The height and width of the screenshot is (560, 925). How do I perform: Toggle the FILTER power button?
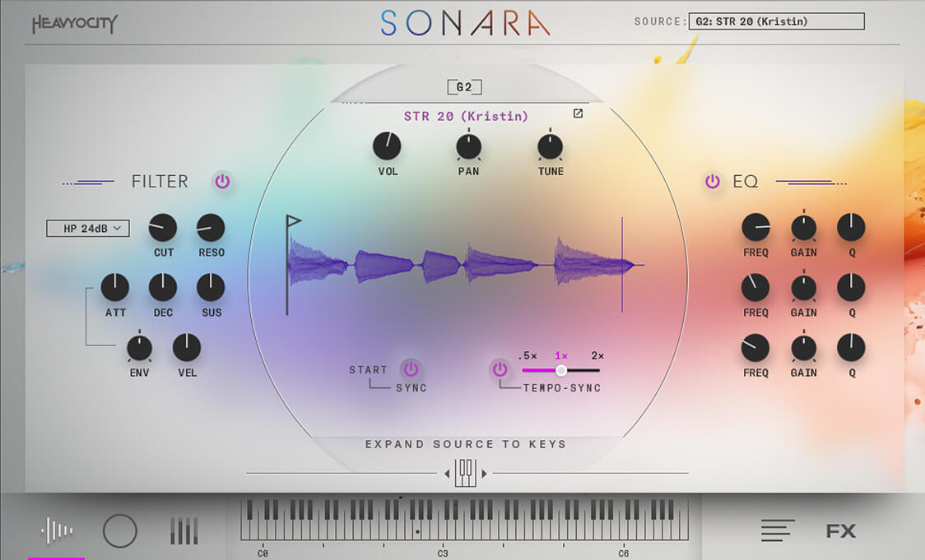(222, 181)
